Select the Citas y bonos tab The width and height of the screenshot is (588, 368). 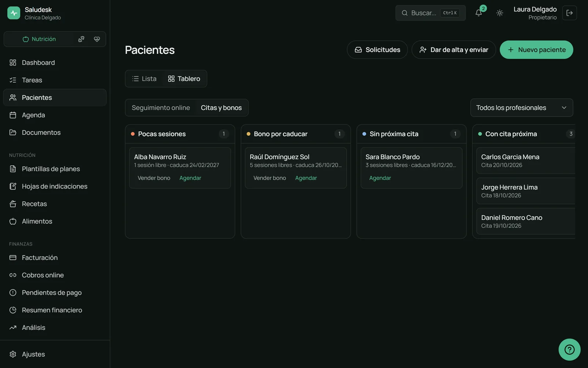pos(221,108)
